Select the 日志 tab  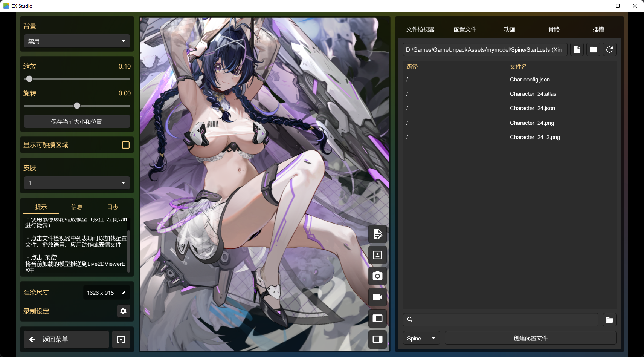pos(113,207)
